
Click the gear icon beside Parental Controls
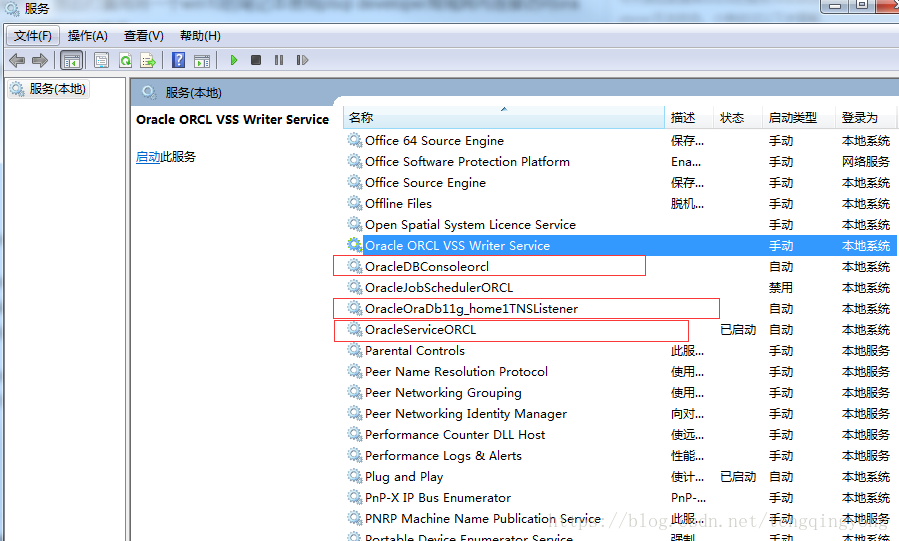[355, 350]
